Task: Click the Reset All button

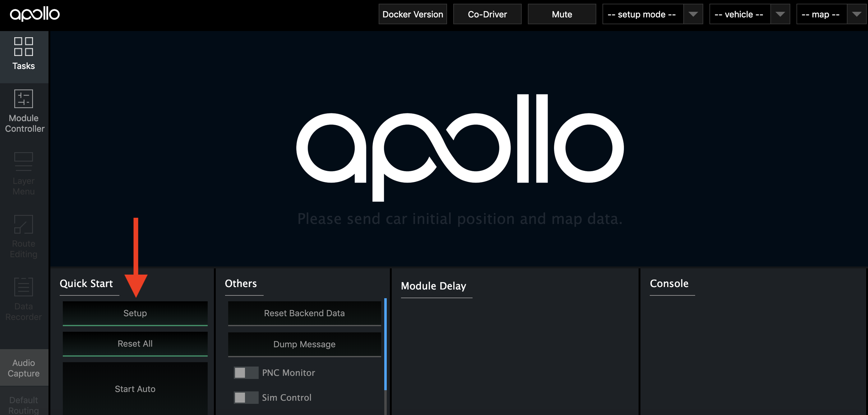Action: [x=135, y=344]
